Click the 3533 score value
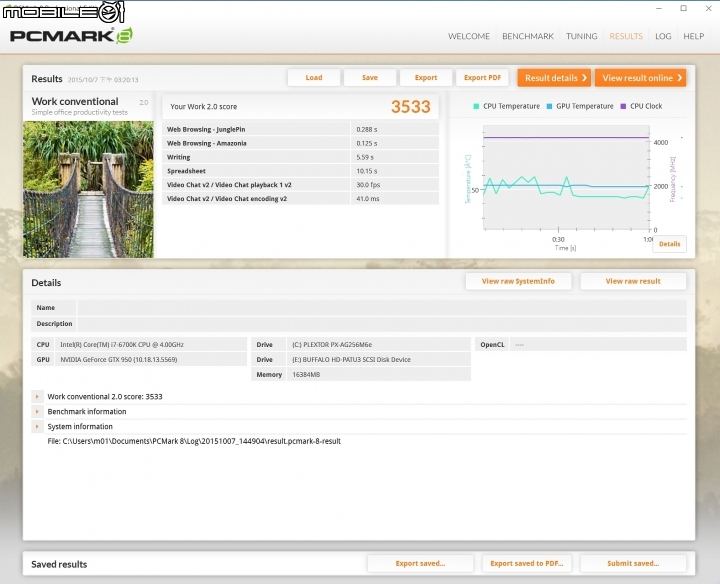Screen dimensions: 720x584 411,107
